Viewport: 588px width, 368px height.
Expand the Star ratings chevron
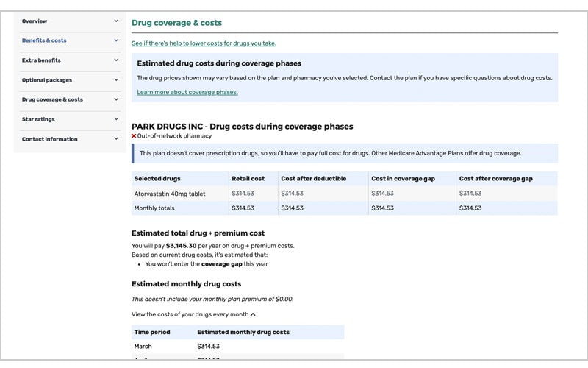pyautogui.click(x=116, y=118)
